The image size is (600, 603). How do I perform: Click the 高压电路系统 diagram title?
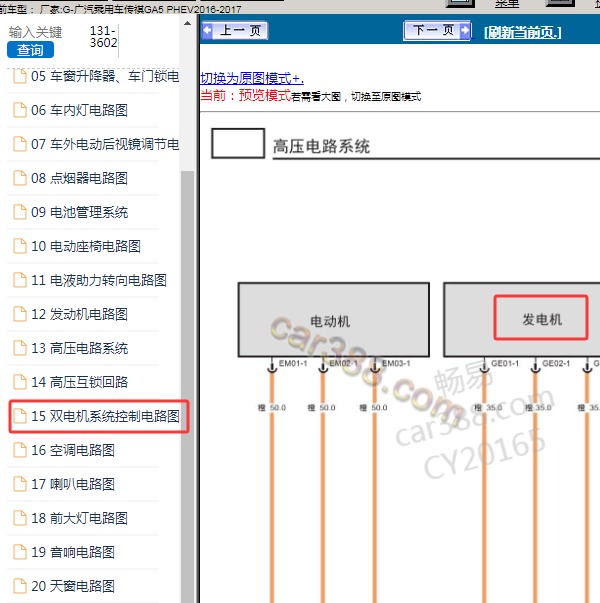tap(322, 146)
